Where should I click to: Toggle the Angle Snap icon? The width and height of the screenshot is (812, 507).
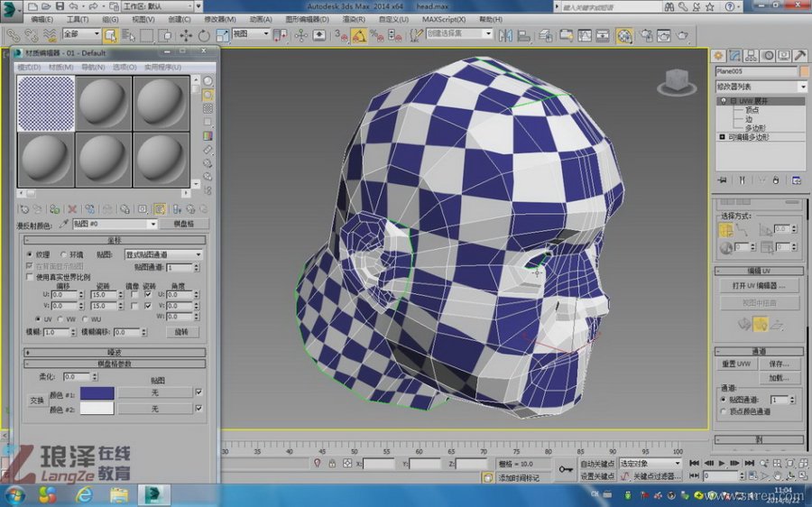tap(359, 35)
